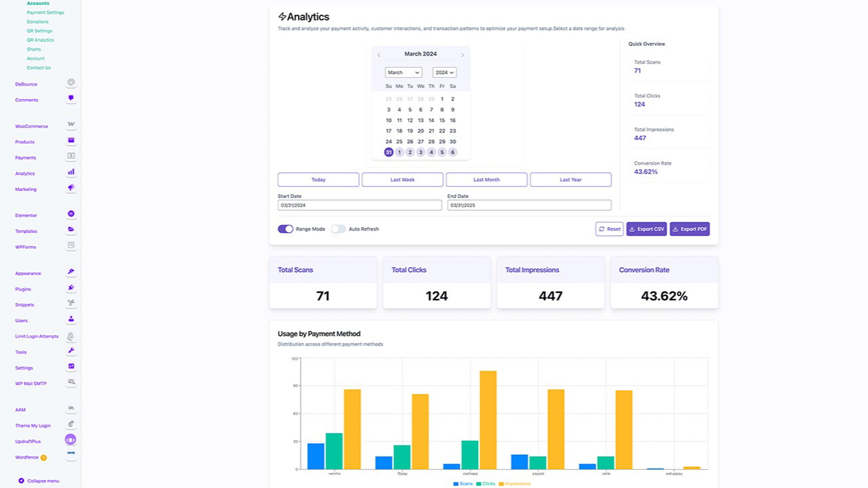Screen dimensions: 868x488
Task: Open the March month dropdown
Action: (x=403, y=73)
